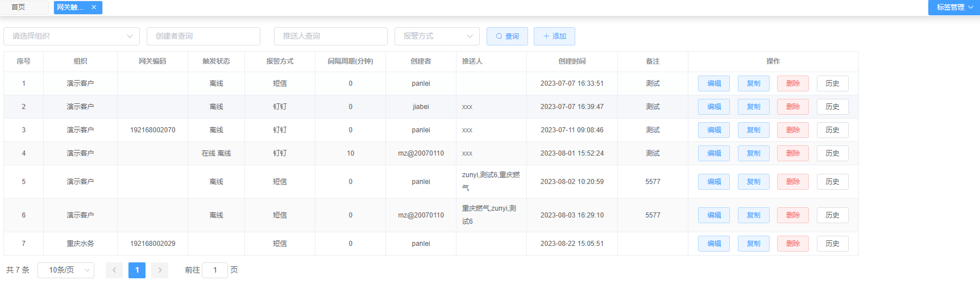Go to previous page arrow
980x301 pixels.
pos(114,270)
